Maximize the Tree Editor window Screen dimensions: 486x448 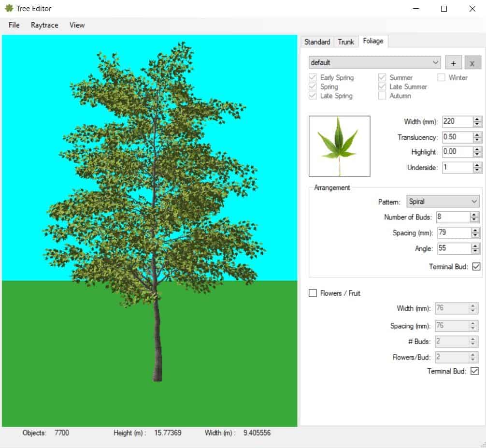[x=444, y=9]
